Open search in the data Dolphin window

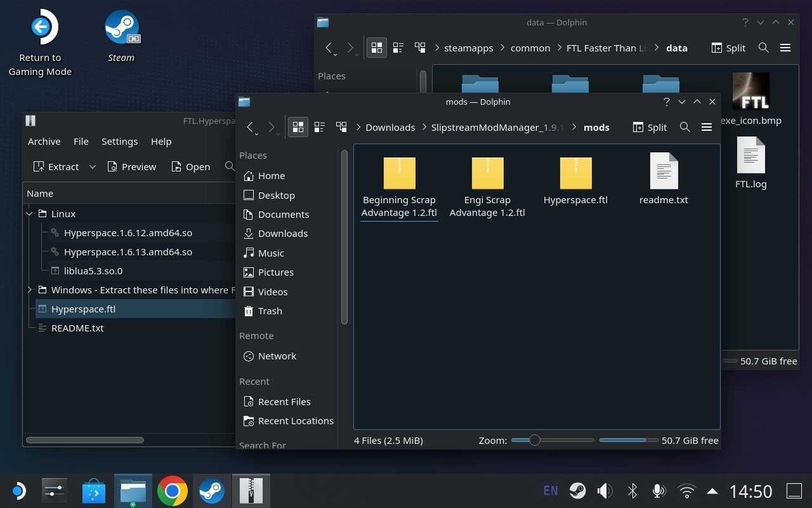(x=764, y=48)
